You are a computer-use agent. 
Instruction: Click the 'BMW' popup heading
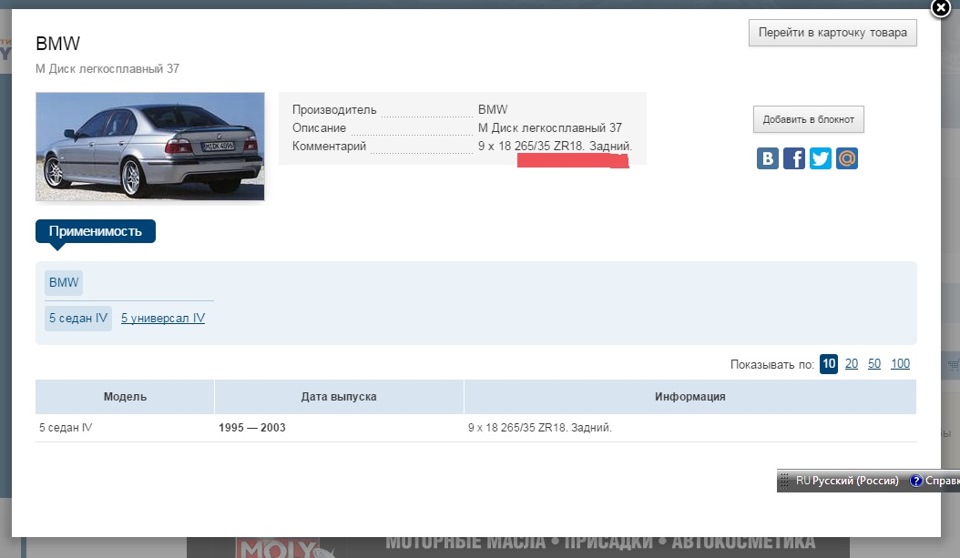click(58, 43)
